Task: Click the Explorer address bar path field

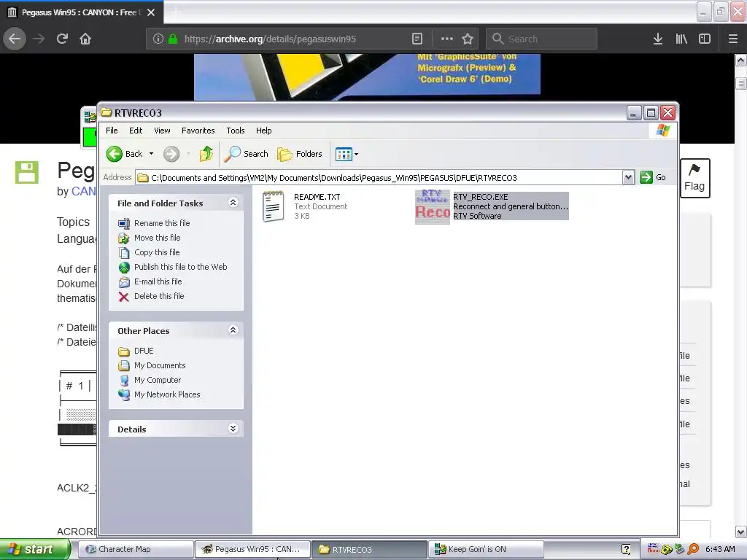Action: [379, 178]
